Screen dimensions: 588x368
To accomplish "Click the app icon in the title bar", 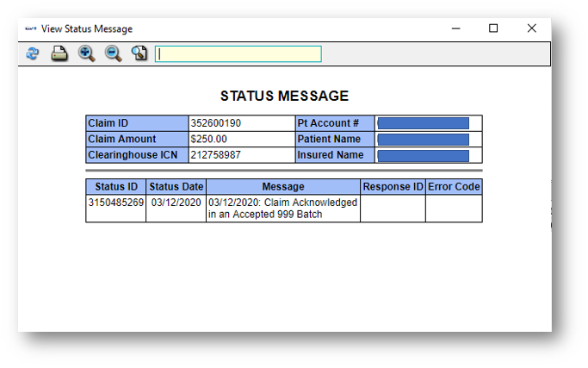I will (31, 28).
